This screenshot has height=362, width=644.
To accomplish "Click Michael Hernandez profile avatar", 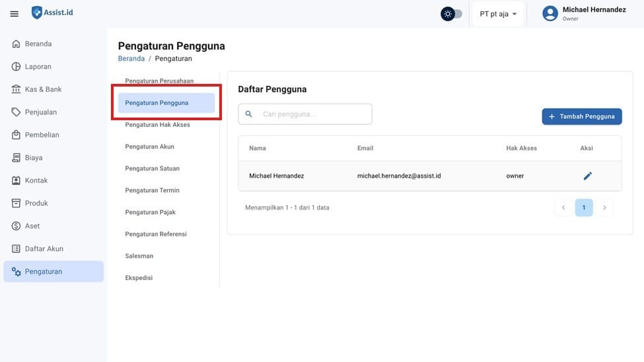I will (550, 14).
